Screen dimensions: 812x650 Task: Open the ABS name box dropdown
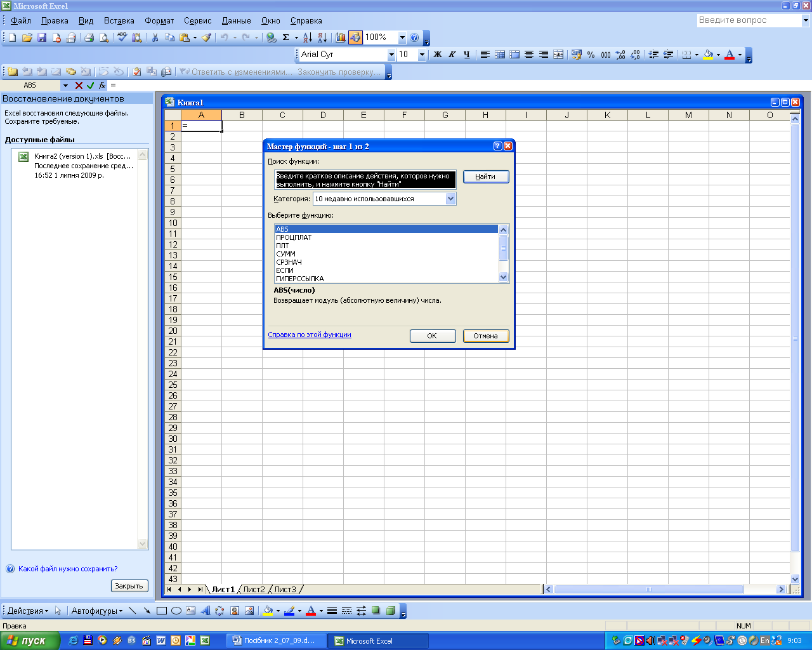pyautogui.click(x=65, y=85)
